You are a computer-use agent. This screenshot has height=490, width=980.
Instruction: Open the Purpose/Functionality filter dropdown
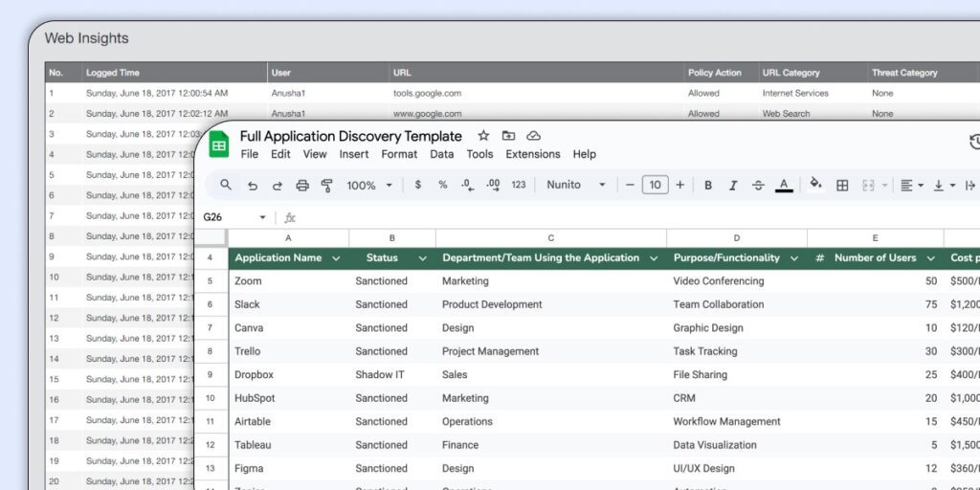[794, 258]
